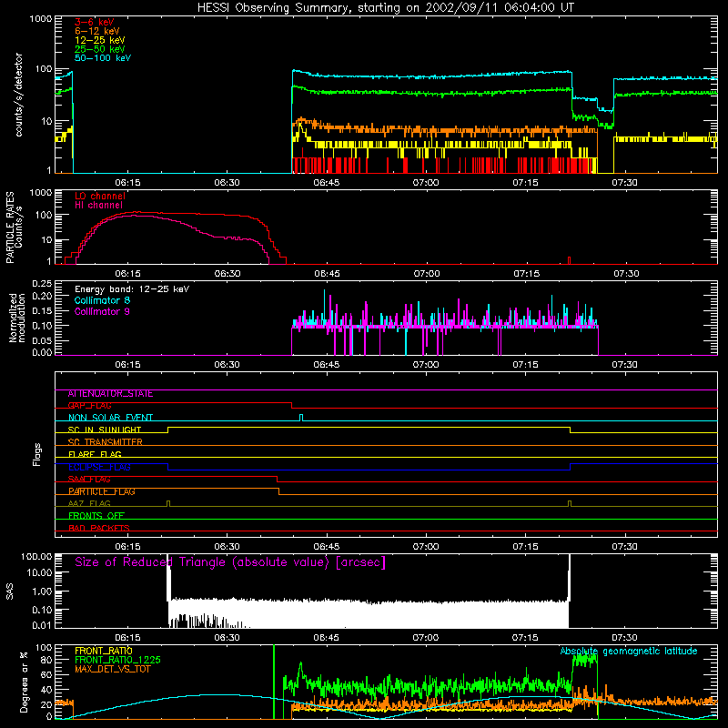Select the 6-12 keV legend label

(96, 31)
